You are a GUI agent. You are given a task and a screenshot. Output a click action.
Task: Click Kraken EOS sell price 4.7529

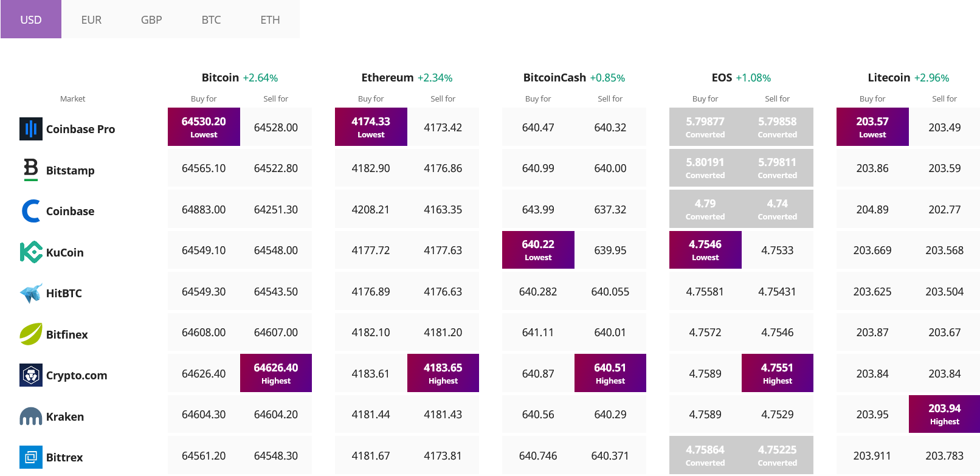coord(778,415)
